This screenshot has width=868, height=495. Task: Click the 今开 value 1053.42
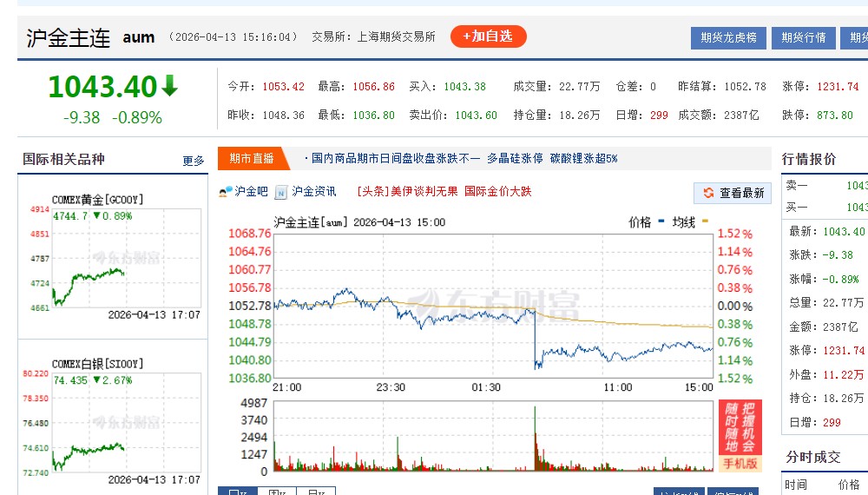[284, 86]
